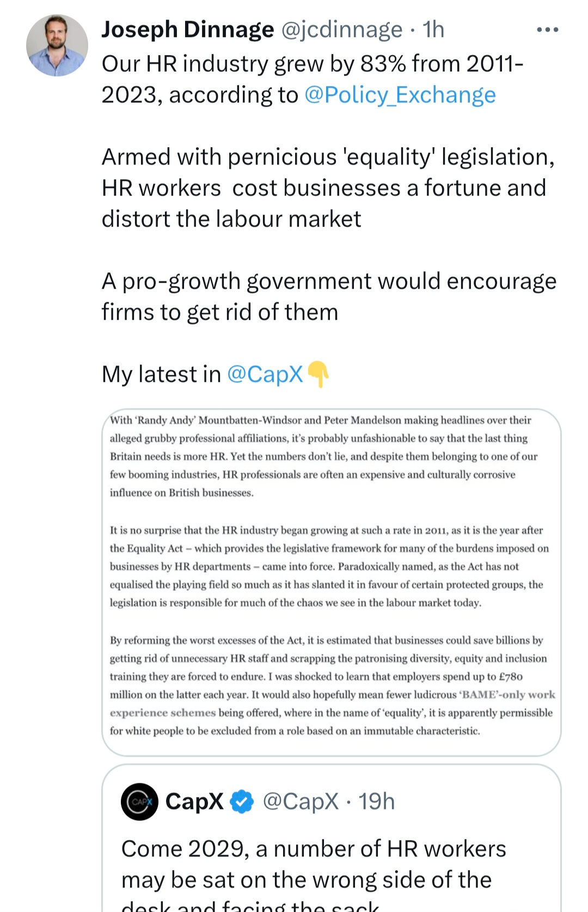Image resolution: width=588 pixels, height=912 pixels.
Task: Open the three-dot more options menu
Action: [547, 30]
